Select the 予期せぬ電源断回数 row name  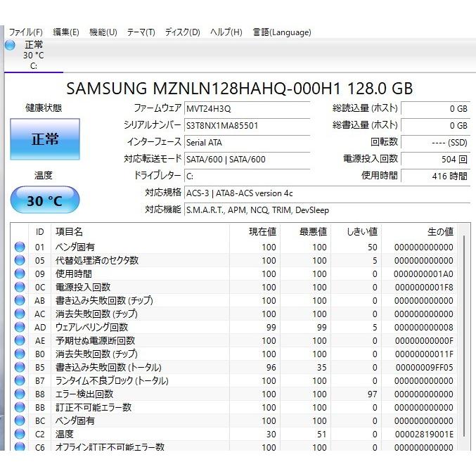click(95, 340)
